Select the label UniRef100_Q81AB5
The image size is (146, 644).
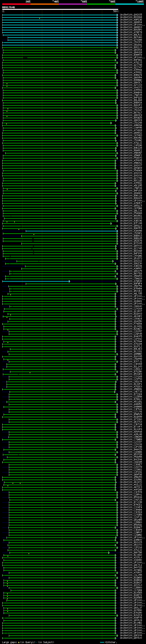point(131,520)
